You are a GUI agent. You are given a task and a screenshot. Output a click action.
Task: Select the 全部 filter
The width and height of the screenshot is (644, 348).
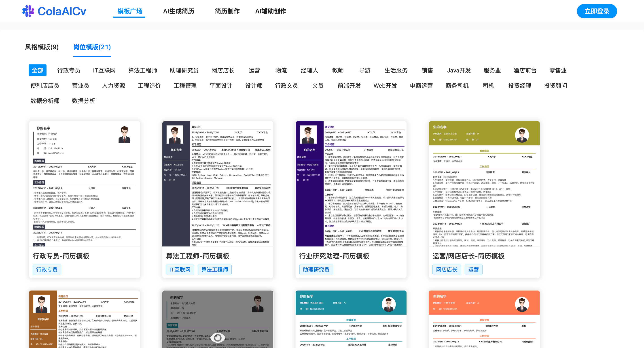coord(37,70)
